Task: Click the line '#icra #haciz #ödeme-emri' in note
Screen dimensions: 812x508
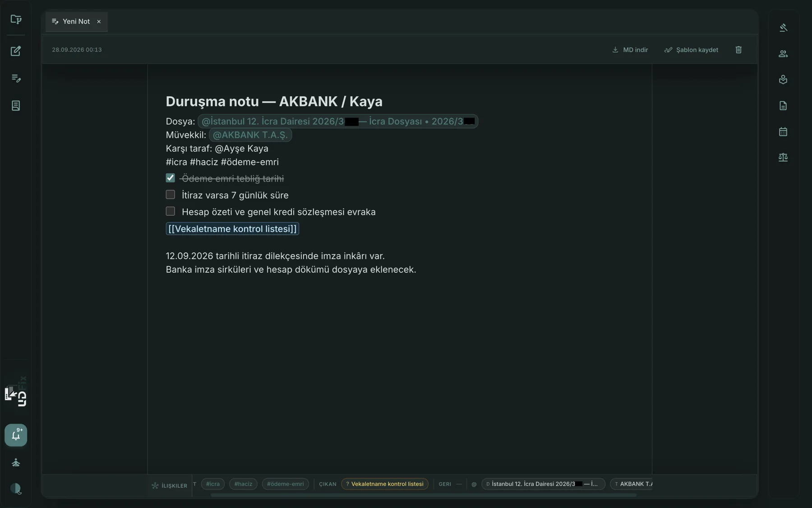Action: click(x=222, y=162)
